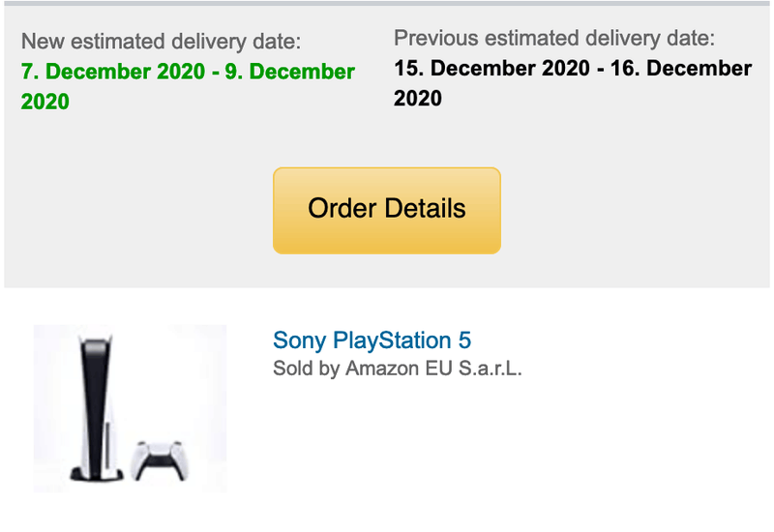This screenshot has width=774, height=532.
Task: Click the DualSense controller in the product image
Action: click(x=159, y=459)
